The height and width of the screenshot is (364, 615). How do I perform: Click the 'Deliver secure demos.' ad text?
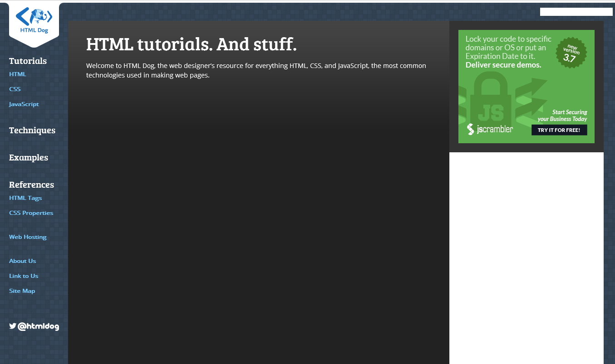[x=503, y=65]
